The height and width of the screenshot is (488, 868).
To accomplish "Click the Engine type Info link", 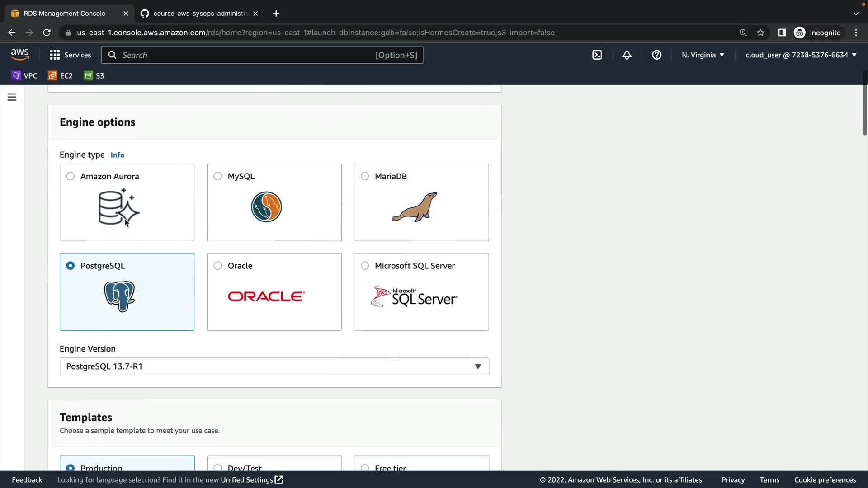I will click(x=117, y=155).
